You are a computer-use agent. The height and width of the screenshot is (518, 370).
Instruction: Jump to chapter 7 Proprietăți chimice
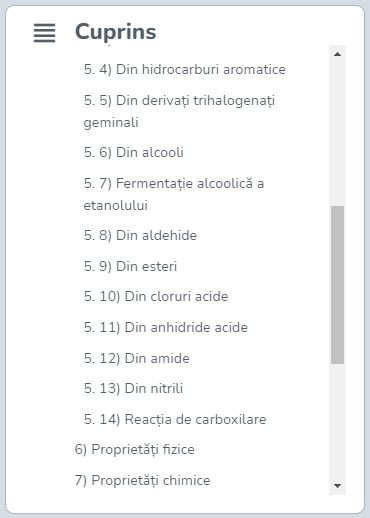pos(143,480)
